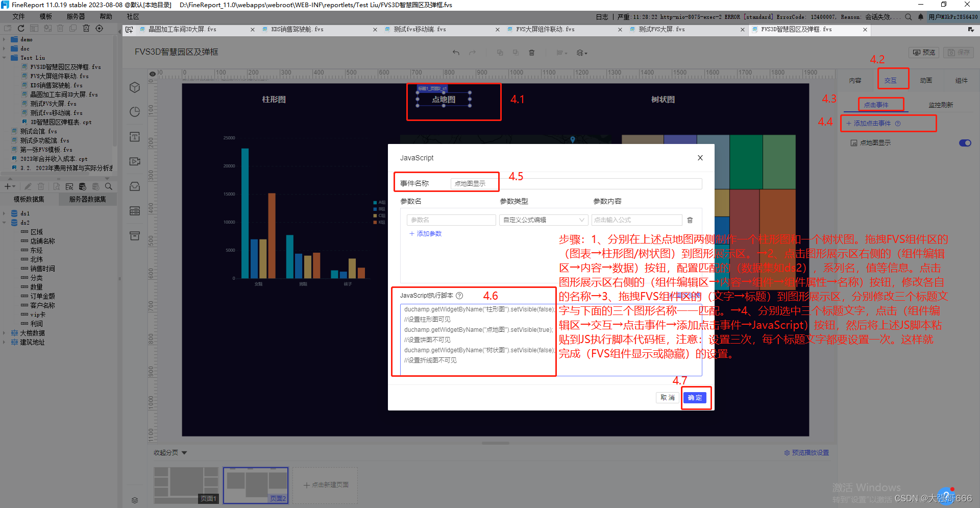The height and width of the screenshot is (508, 980).
Task: Click the 确定 button in JavaScript dialog
Action: (x=695, y=398)
